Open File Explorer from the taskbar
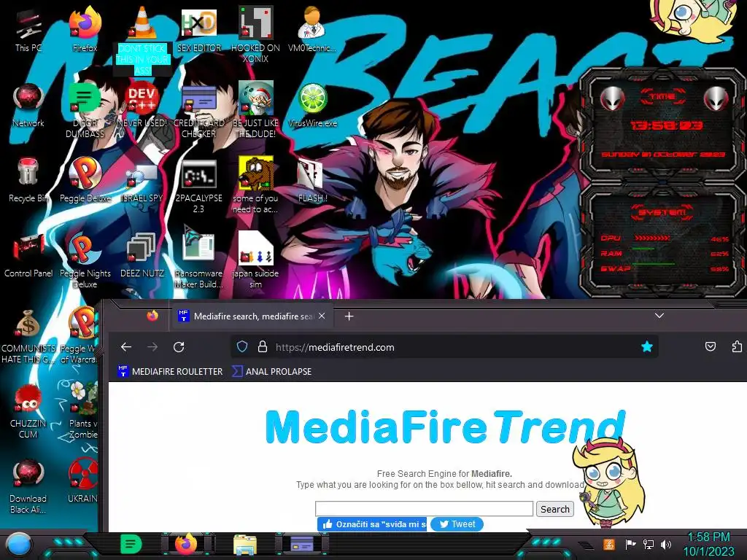 click(245, 545)
